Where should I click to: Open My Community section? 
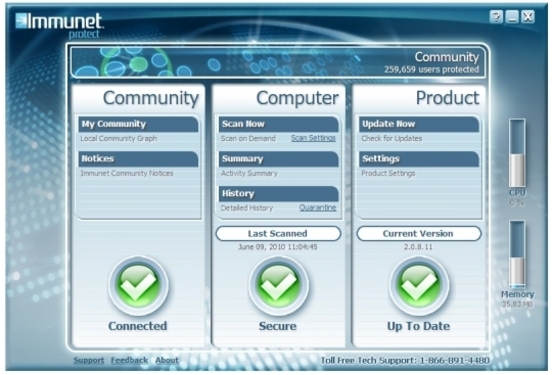tap(138, 124)
